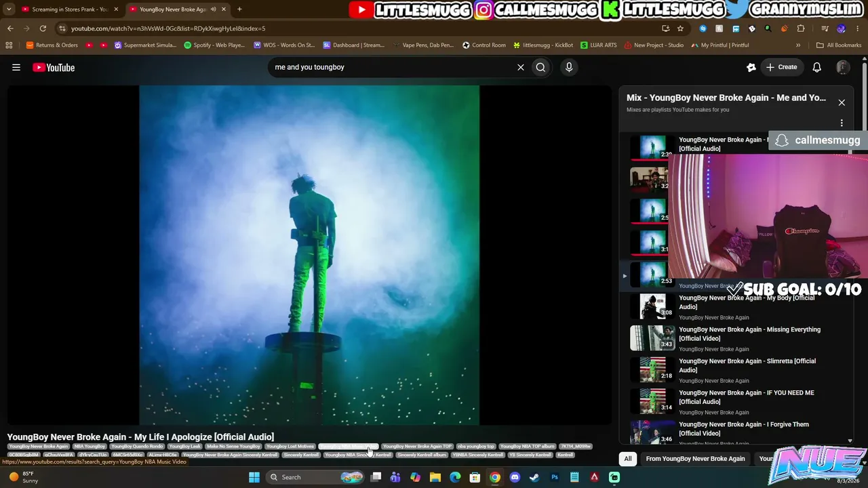Open the Returns & Orders bookmark

point(52,45)
